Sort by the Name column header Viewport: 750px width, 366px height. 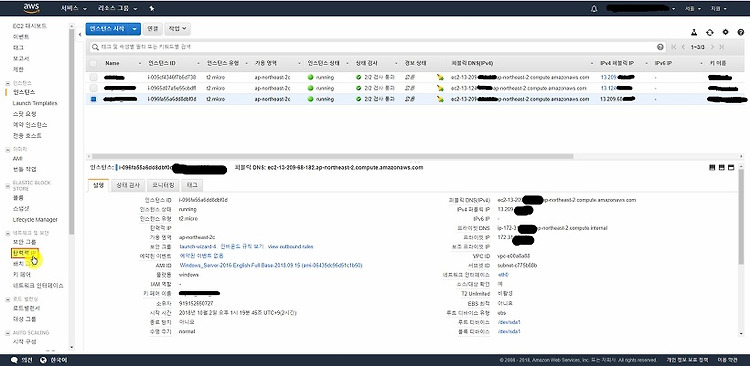point(112,63)
